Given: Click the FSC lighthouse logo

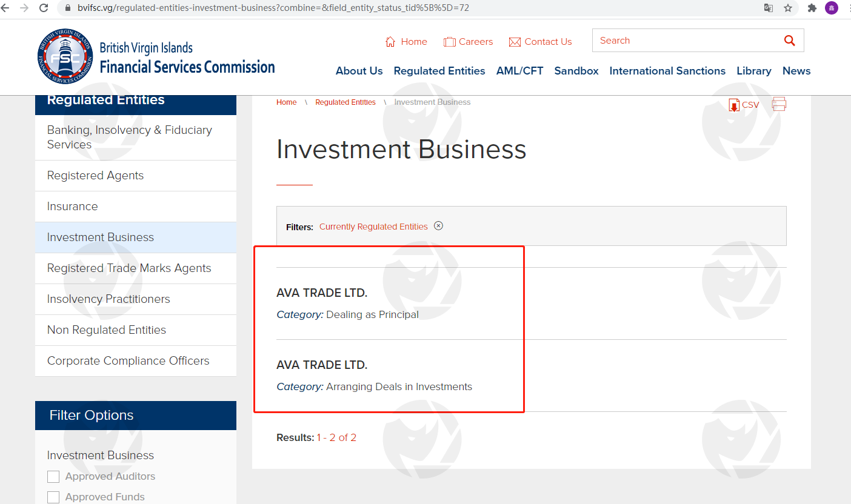Looking at the screenshot, I should (65, 56).
